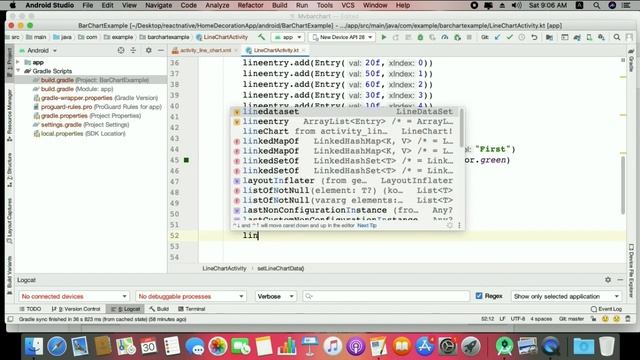This screenshot has height=360, width=640.
Task: Click Spotlight search in macOS menu bar
Action: coord(596,5)
